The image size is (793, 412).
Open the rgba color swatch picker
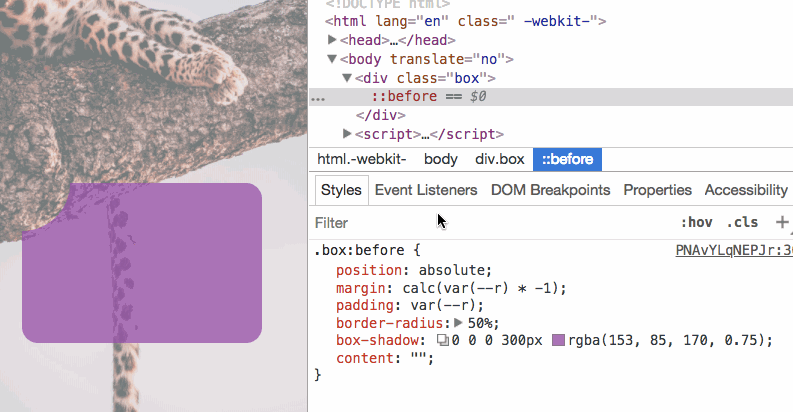pyautogui.click(x=558, y=340)
